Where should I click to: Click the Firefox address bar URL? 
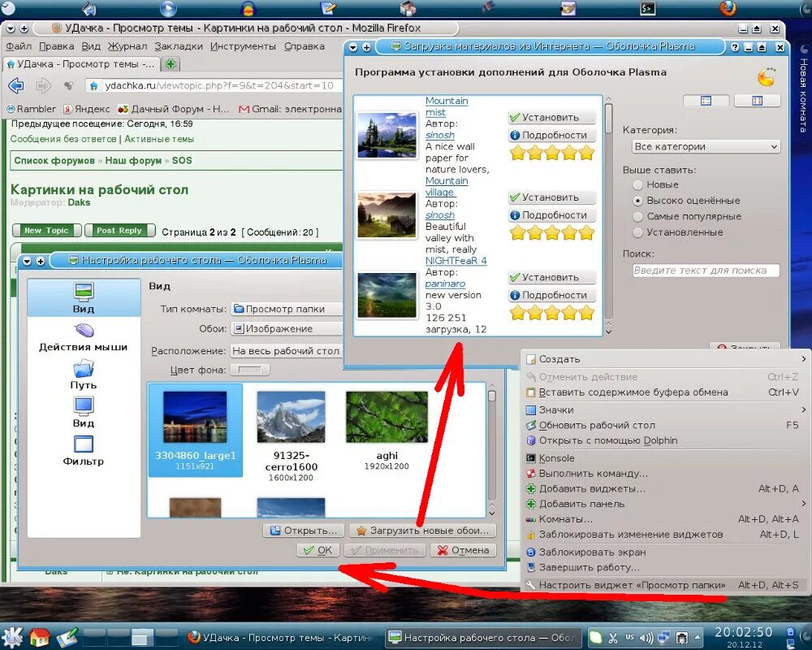pos(219,85)
